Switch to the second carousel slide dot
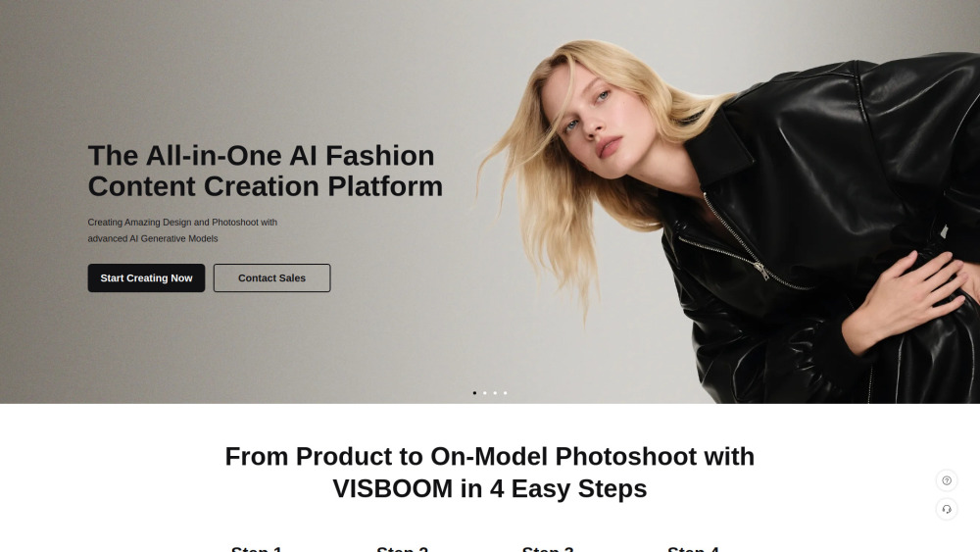The image size is (980, 552). click(x=484, y=392)
